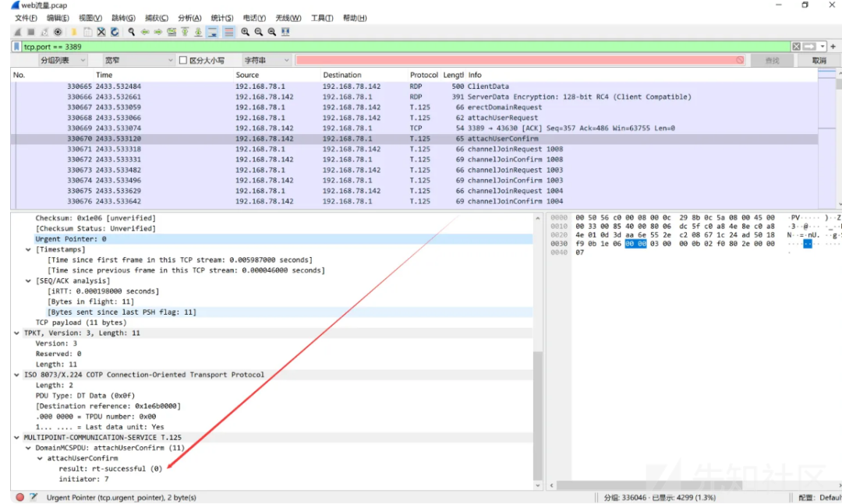Click the Stop capture square icon

pyautogui.click(x=31, y=32)
